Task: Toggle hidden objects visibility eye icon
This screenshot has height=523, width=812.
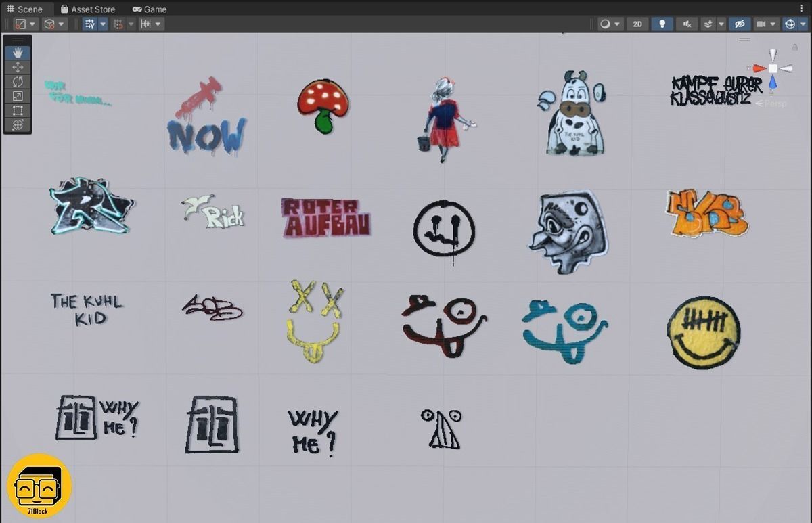Action: 740,24
